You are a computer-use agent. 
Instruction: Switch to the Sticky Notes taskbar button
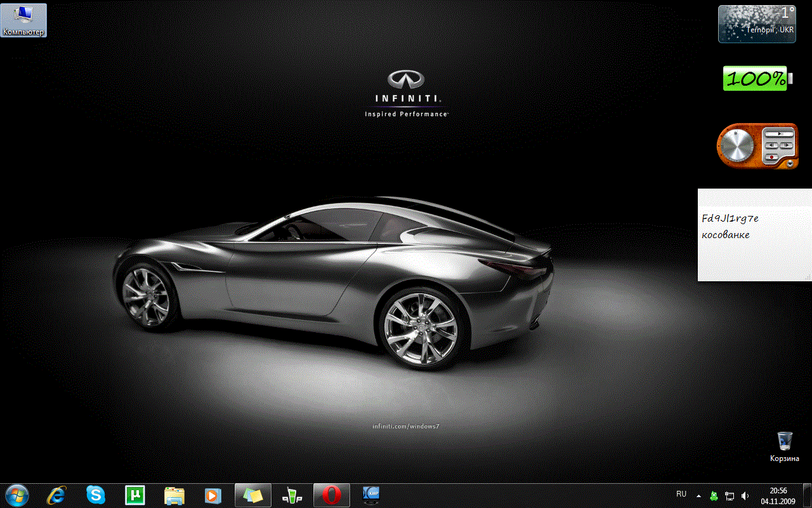pos(253,495)
